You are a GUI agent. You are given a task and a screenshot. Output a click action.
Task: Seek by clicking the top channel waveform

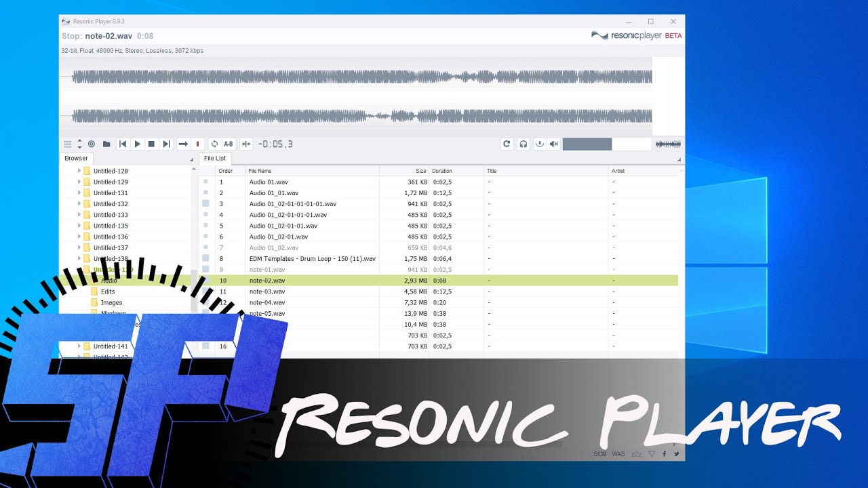362,77
